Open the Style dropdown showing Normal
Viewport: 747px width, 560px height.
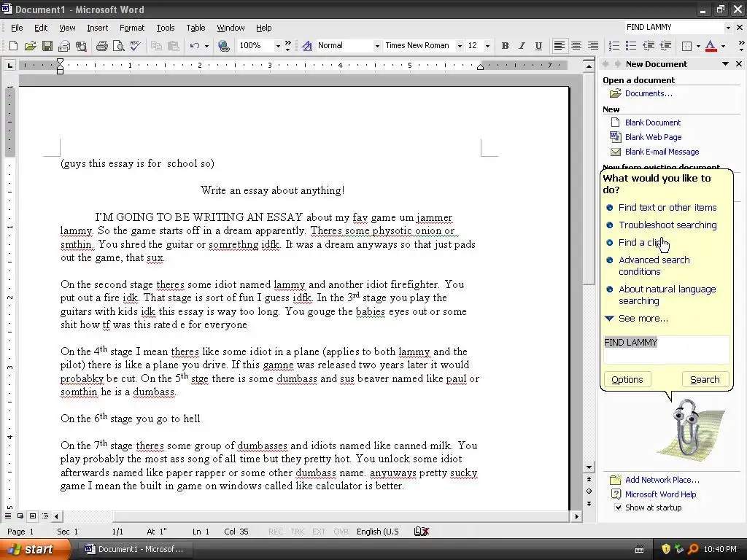pyautogui.click(x=377, y=46)
